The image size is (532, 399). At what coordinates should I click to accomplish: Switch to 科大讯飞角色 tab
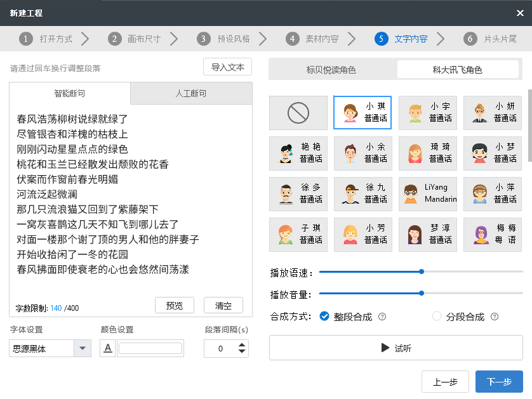(x=457, y=70)
